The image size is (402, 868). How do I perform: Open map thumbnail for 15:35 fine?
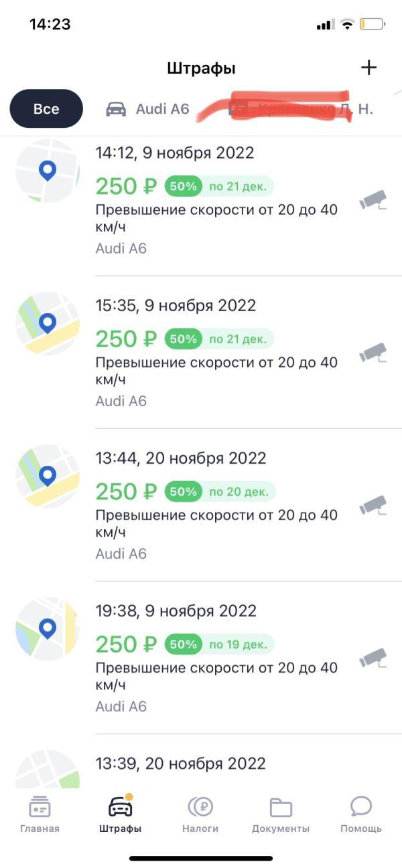(47, 323)
